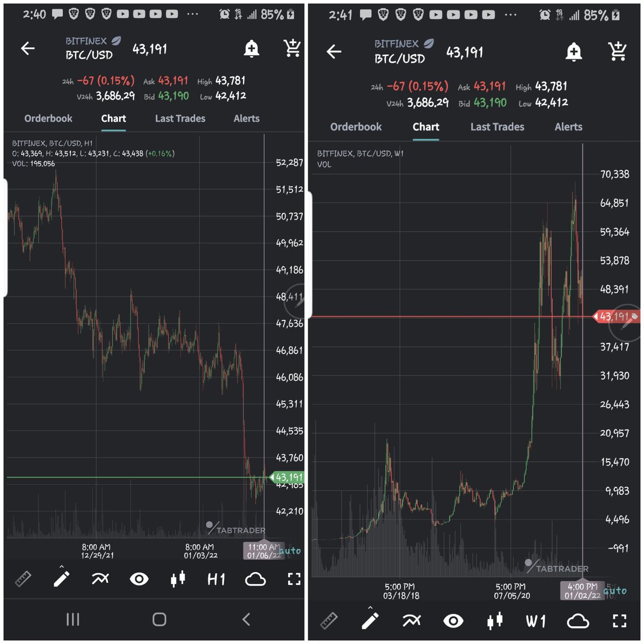The height and width of the screenshot is (644, 644).
Task: Select ruler tool in left chart toolbar
Action: coord(23,579)
